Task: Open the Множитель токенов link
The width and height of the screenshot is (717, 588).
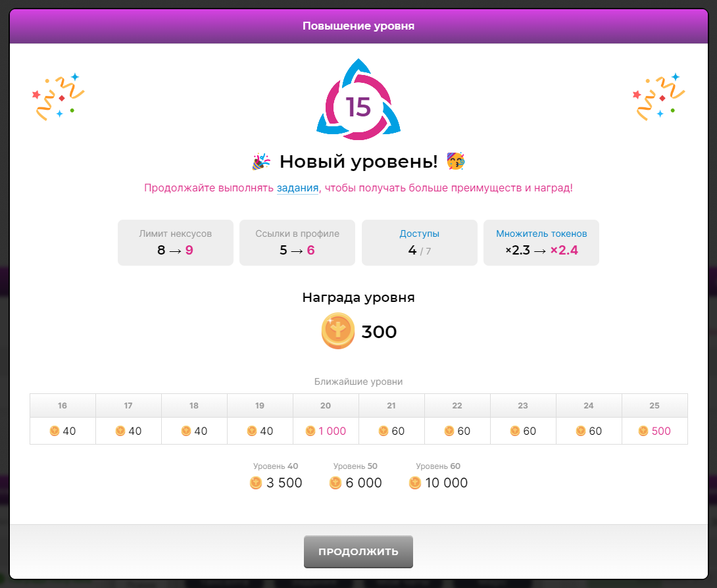Action: 541,233
